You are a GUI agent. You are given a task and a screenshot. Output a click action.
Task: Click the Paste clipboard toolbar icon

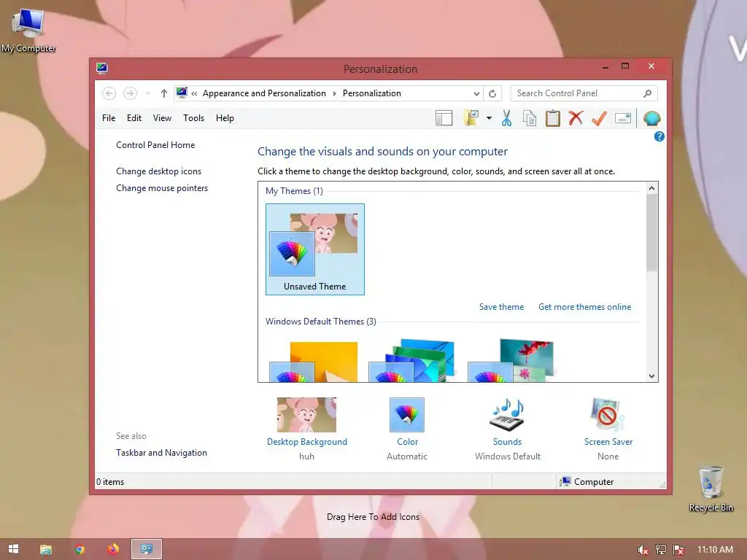click(553, 118)
